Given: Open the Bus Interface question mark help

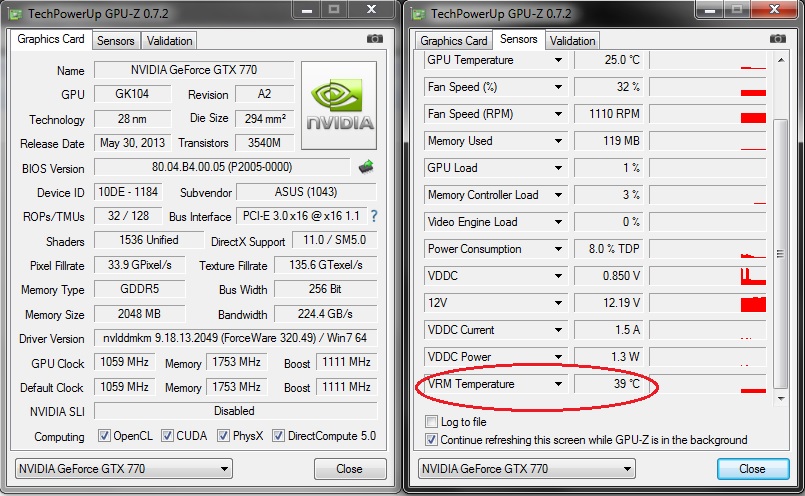Looking at the screenshot, I should [x=374, y=216].
